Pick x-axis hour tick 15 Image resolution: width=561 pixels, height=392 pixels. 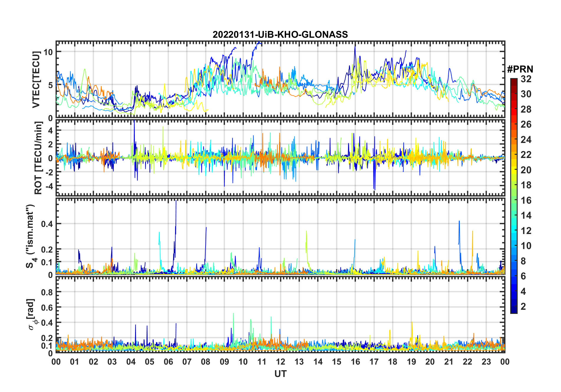click(337, 362)
